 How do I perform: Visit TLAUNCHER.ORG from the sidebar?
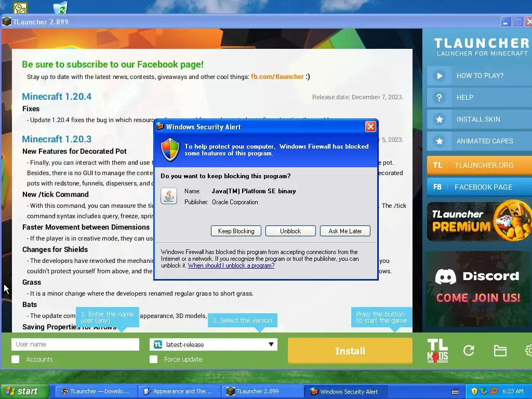click(480, 165)
